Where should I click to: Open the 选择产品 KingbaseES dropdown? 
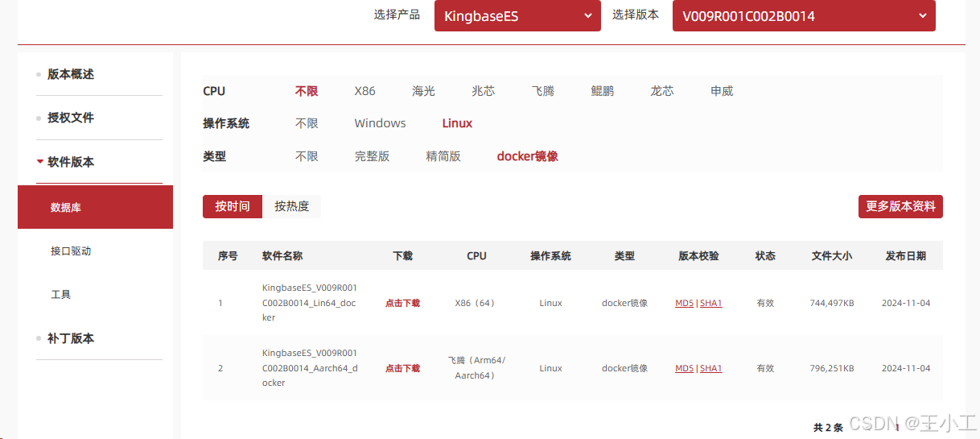517,16
